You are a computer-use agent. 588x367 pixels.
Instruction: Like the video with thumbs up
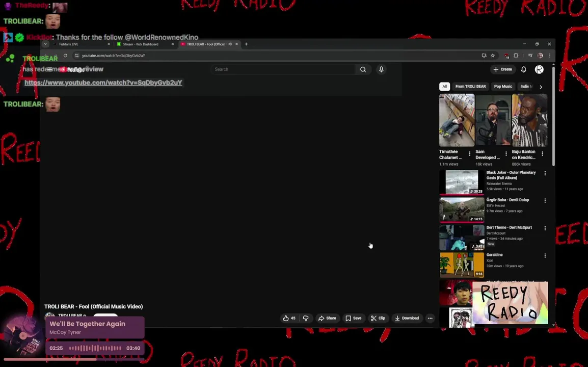tap(289, 318)
